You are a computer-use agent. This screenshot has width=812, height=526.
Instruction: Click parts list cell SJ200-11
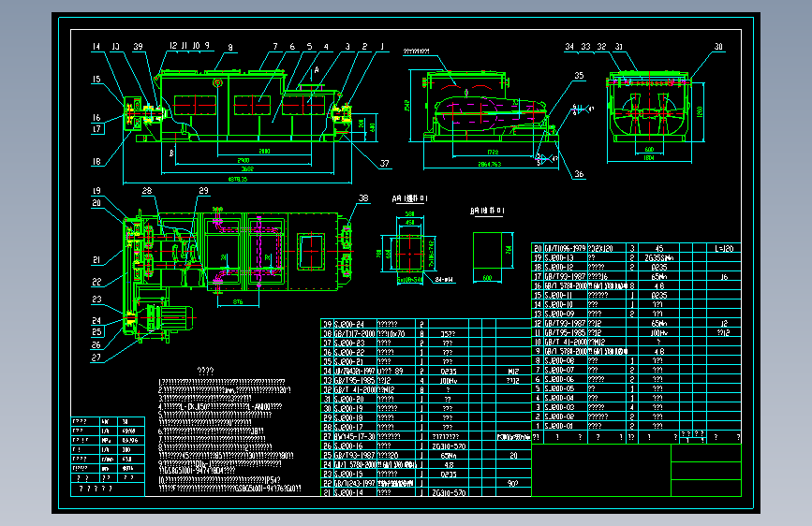coord(559,295)
